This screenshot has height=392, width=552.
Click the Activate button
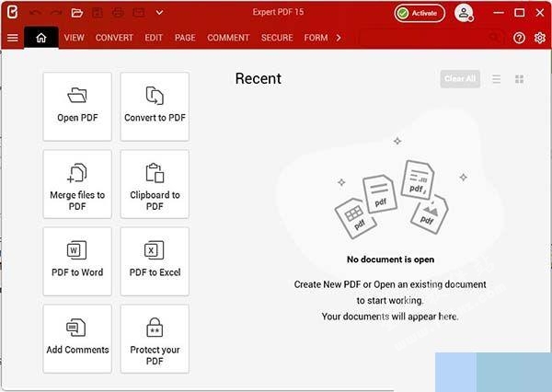[x=420, y=13]
